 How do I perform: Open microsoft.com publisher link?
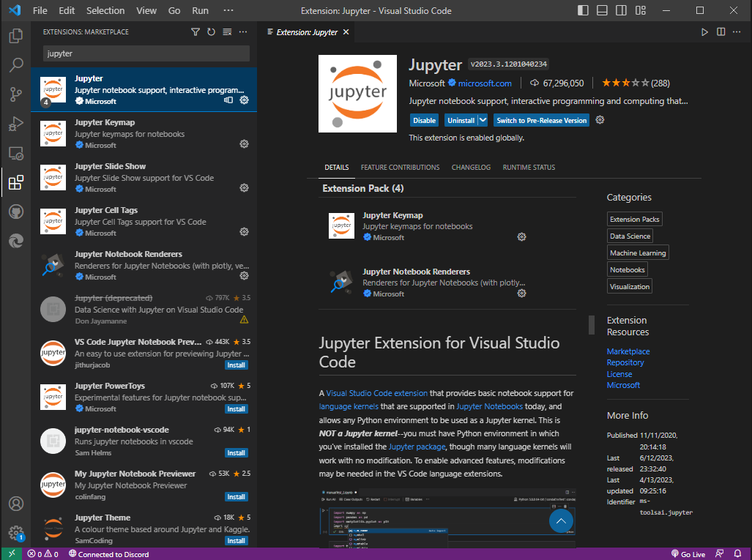485,83
